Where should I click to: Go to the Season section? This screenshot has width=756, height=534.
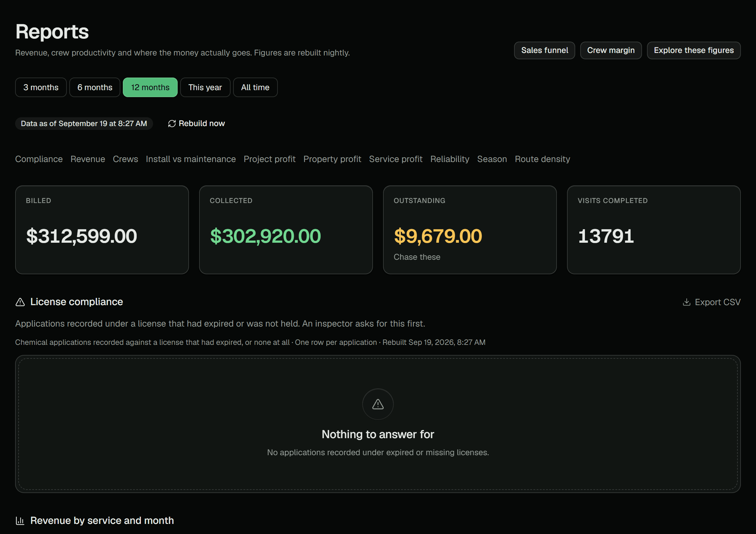[x=492, y=159]
